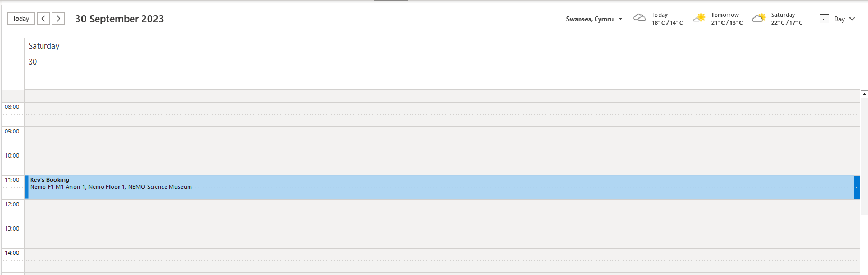Click tomorrow's forecast temperature 21°C / 13°C

pos(727,23)
